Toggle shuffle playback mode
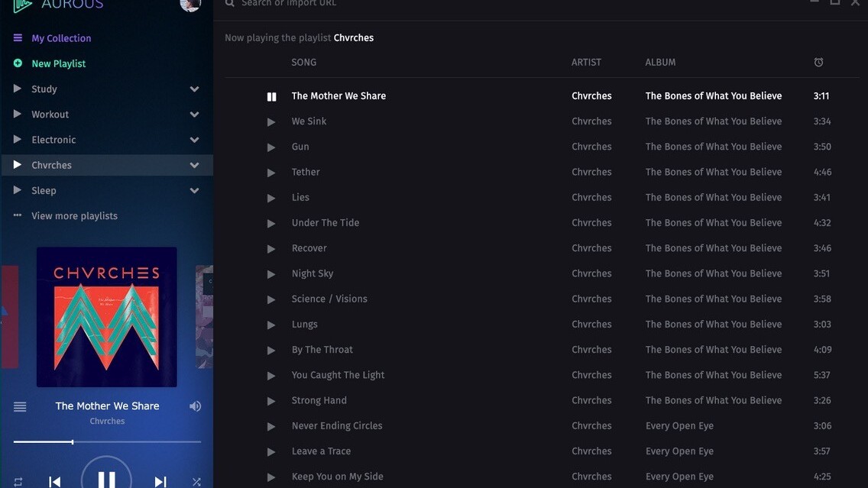Viewport: 868px width, 488px height. coord(196,482)
